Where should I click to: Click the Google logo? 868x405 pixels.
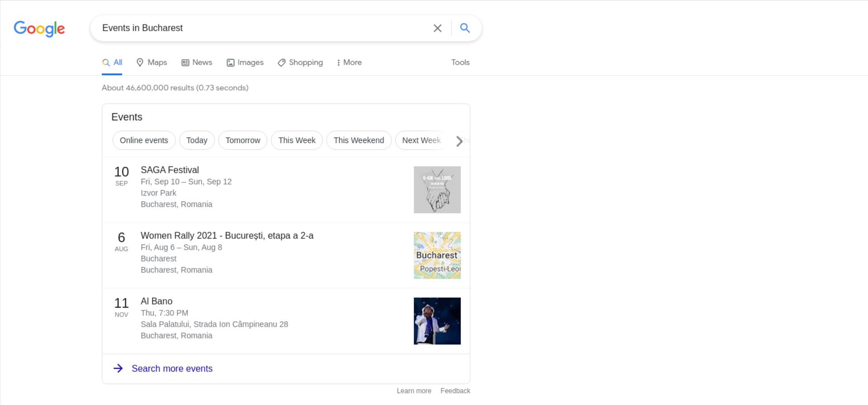[x=39, y=29]
